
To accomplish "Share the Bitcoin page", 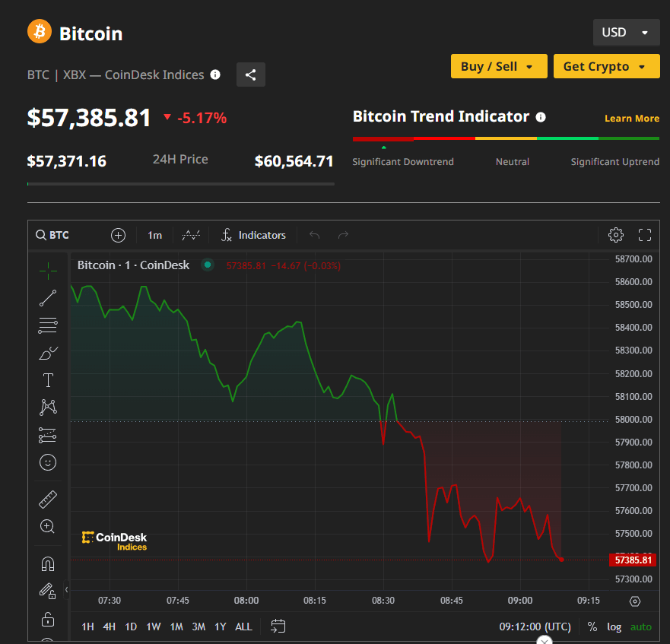I will 251,75.
